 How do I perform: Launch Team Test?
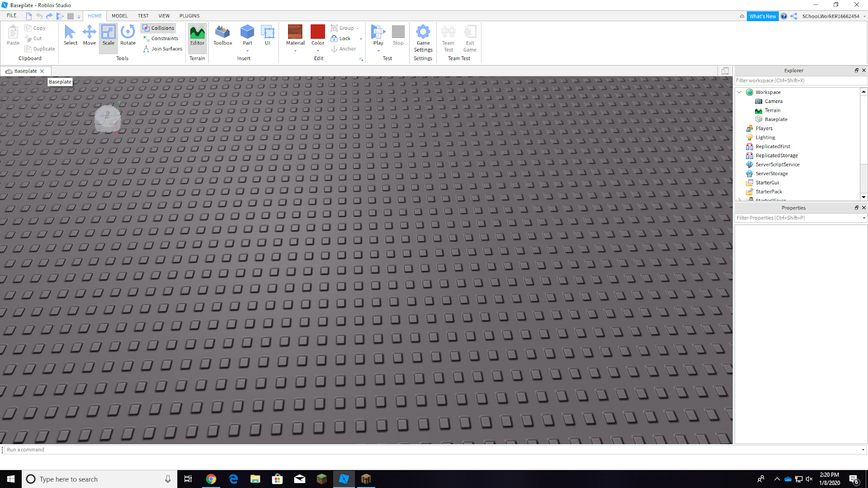tap(448, 38)
